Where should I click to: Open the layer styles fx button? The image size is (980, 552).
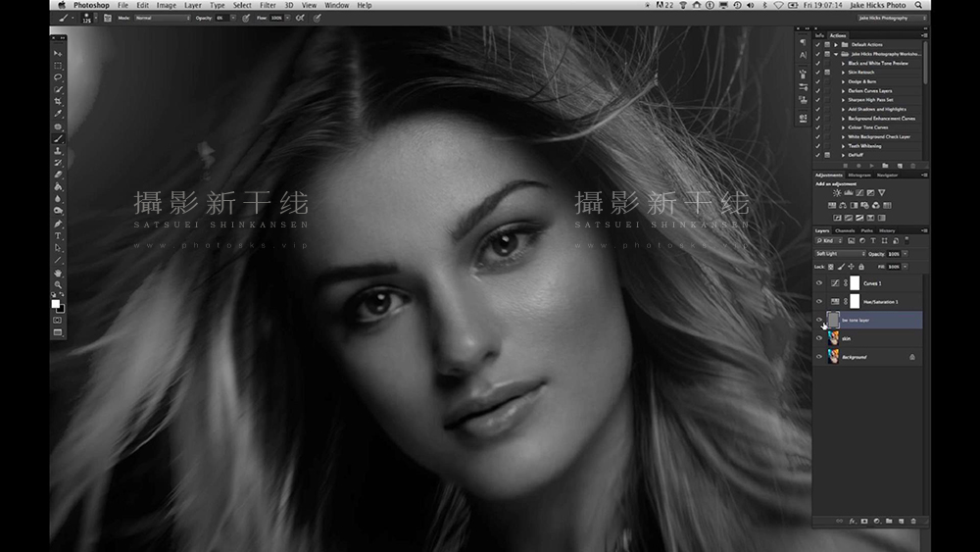click(852, 521)
